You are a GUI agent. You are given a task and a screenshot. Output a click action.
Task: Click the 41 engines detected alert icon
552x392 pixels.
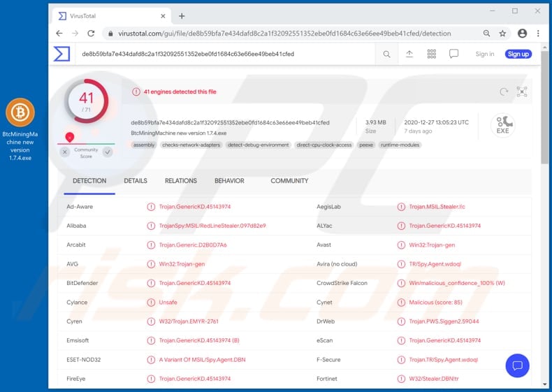(136, 92)
